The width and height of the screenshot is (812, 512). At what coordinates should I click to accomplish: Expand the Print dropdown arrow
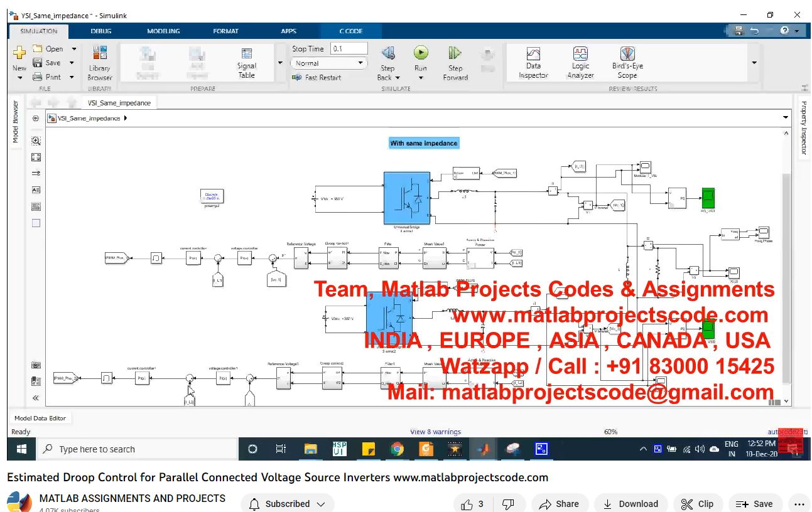72,77
